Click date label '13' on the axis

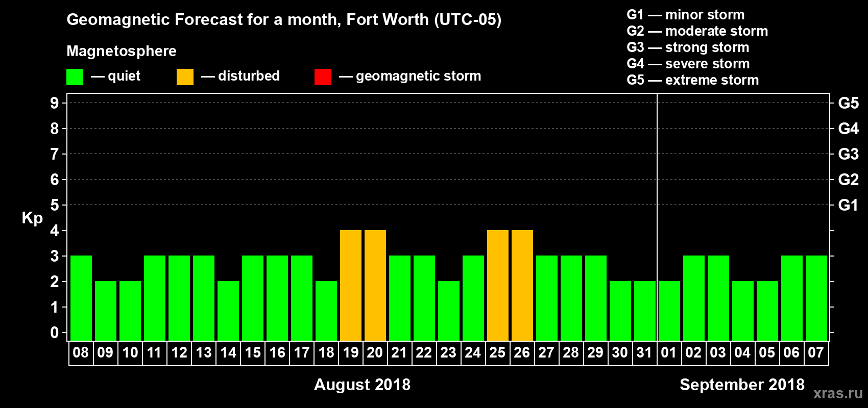click(x=204, y=353)
